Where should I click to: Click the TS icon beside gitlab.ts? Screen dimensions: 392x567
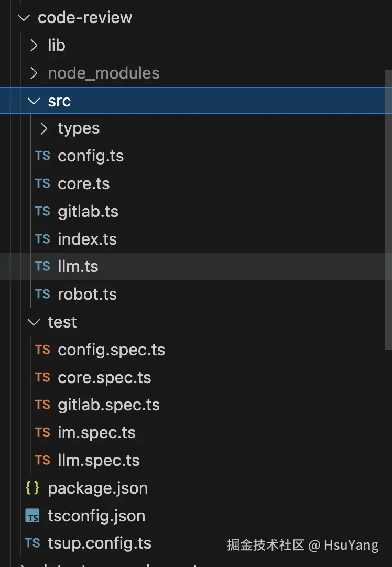tap(42, 212)
